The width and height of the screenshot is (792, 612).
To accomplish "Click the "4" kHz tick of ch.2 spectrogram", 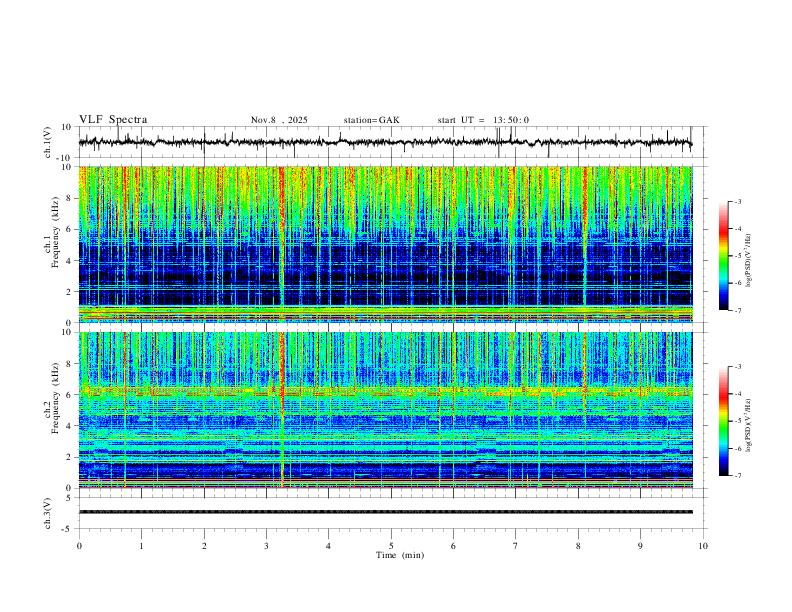I will point(70,426).
